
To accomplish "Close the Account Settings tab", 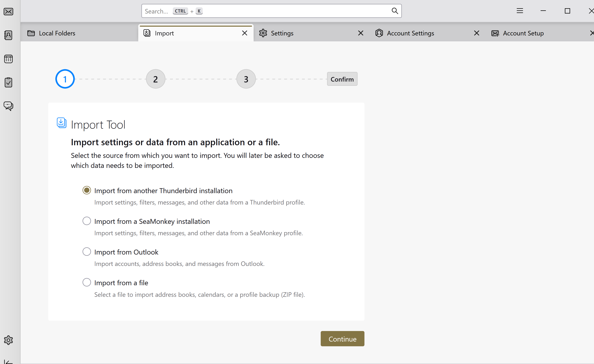I will click(x=477, y=33).
